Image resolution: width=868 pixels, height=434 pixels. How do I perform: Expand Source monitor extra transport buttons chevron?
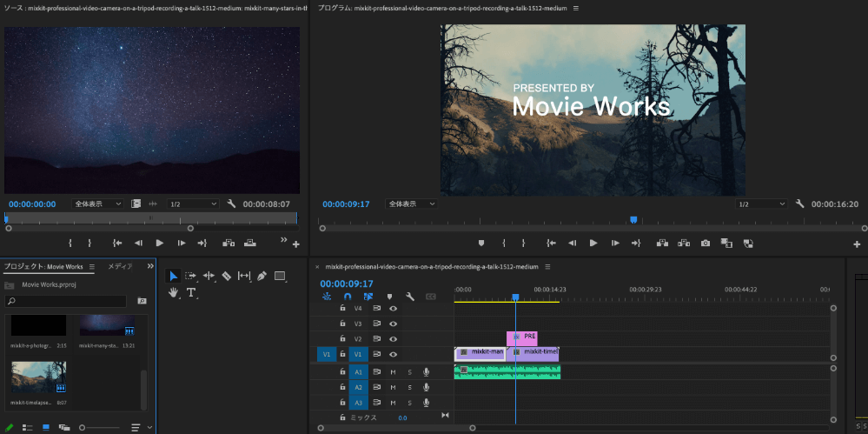pyautogui.click(x=284, y=239)
